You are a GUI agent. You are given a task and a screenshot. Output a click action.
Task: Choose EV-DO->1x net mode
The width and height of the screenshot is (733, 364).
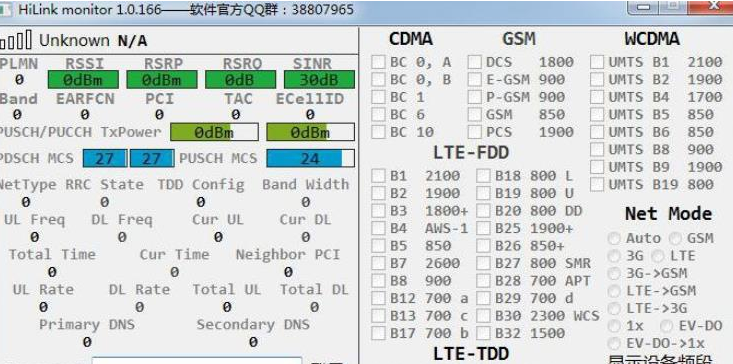[x=614, y=343]
